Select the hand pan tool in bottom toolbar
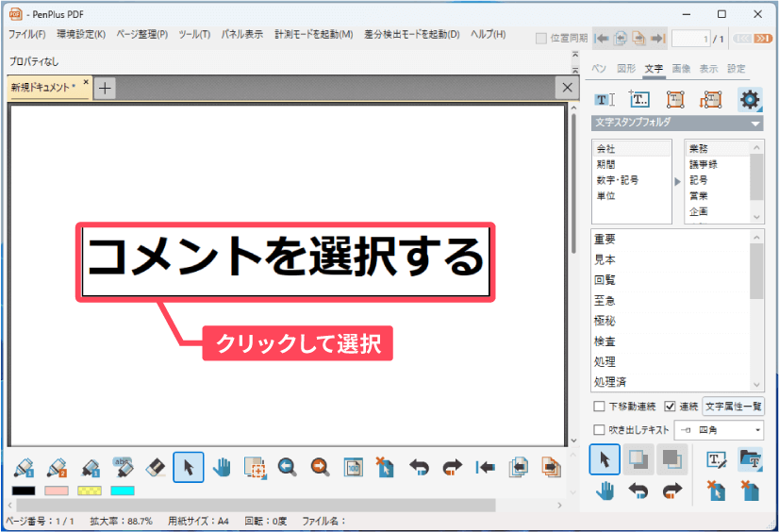 coord(222,467)
